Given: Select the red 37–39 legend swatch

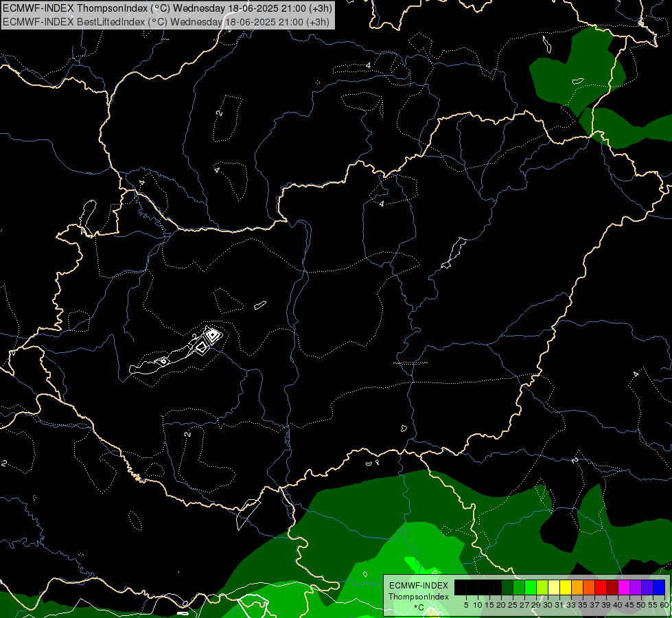Looking at the screenshot, I should [x=601, y=587].
